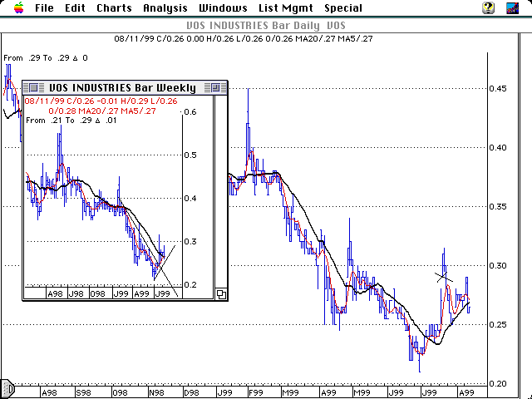Screen dimensions: 532x399
Task: Click the A98 label in Weekly window axis
Action: pos(55,293)
